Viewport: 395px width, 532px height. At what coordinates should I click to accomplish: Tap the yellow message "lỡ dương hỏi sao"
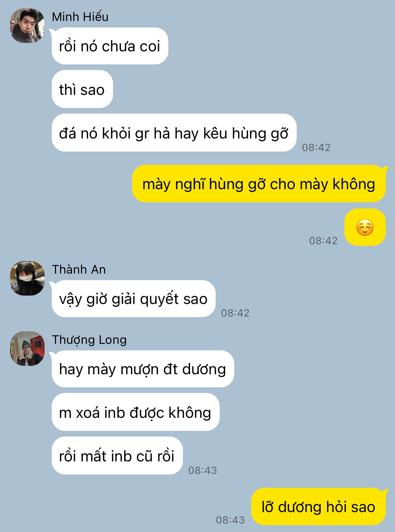tap(318, 507)
